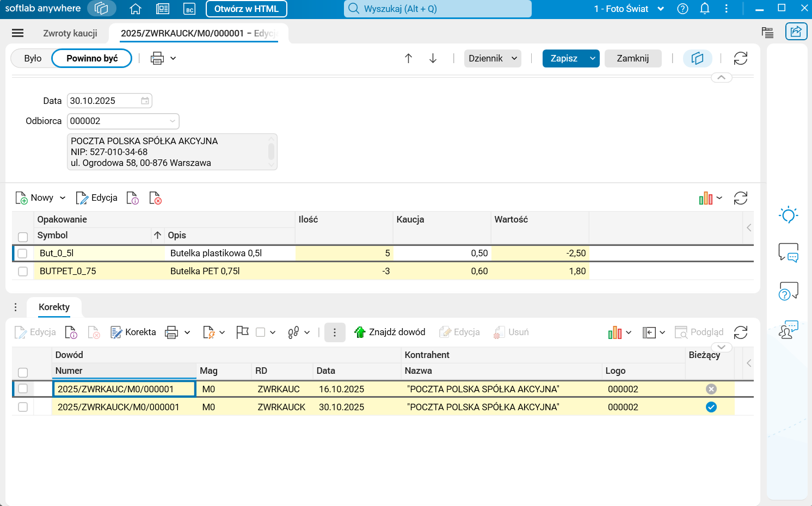Click the green Znajdź dowód arrow icon
The height and width of the screenshot is (506, 812).
[x=360, y=332]
